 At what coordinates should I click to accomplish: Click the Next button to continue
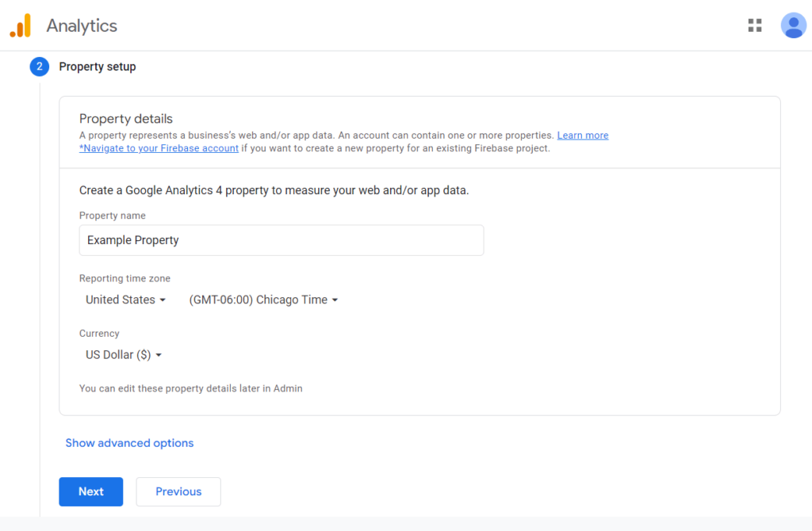pos(90,491)
